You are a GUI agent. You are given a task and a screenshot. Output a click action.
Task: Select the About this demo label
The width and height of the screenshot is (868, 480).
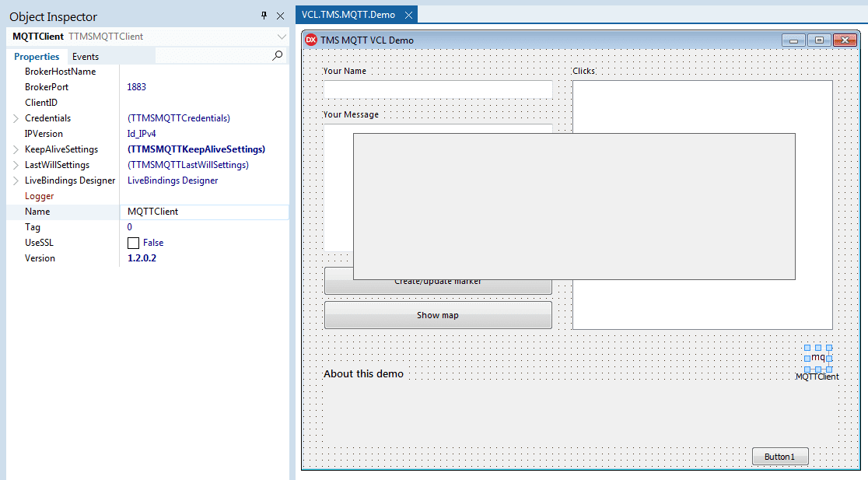tap(364, 373)
